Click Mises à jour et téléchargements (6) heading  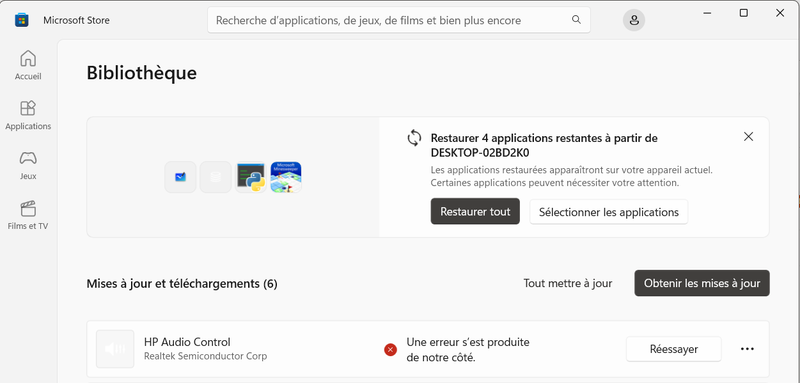(182, 284)
